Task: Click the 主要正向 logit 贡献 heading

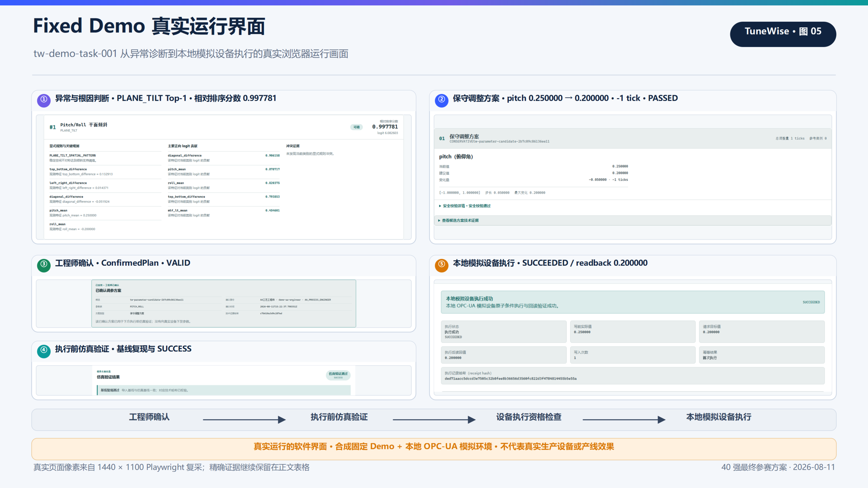Action: point(182,146)
